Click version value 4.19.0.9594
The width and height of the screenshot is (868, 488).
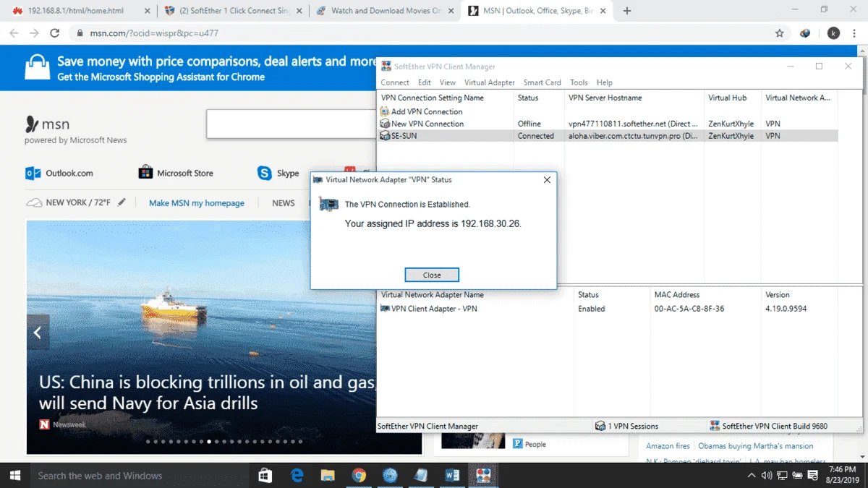[x=786, y=309]
